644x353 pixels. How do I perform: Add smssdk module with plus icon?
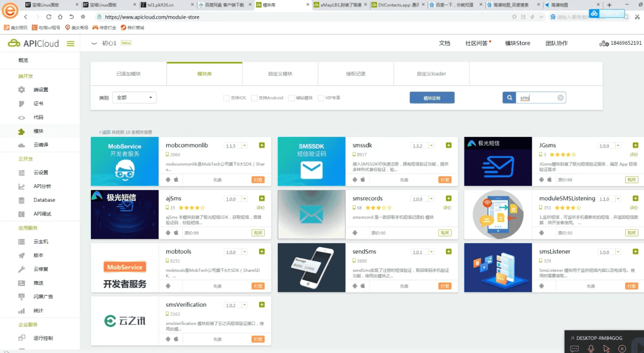point(449,145)
